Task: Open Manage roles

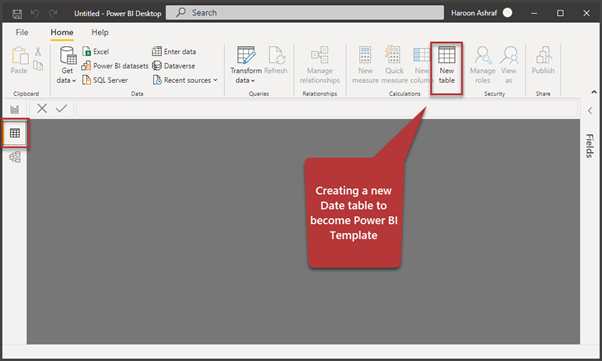Action: tap(483, 65)
